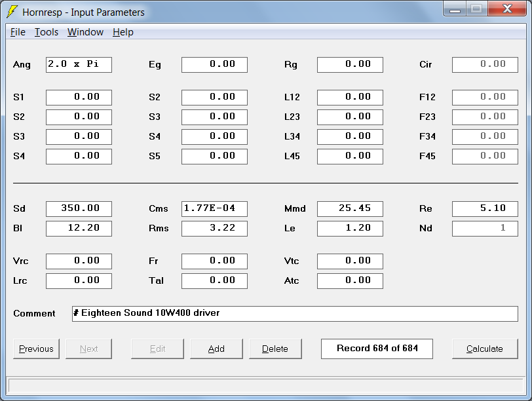Click the Comment label
The image size is (532, 401).
click(34, 313)
